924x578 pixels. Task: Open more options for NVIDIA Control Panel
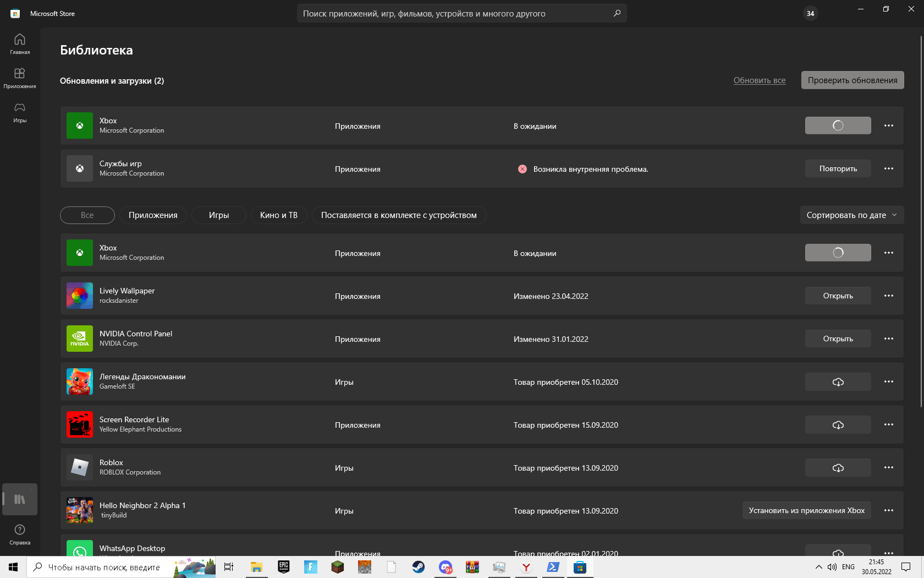click(x=889, y=339)
